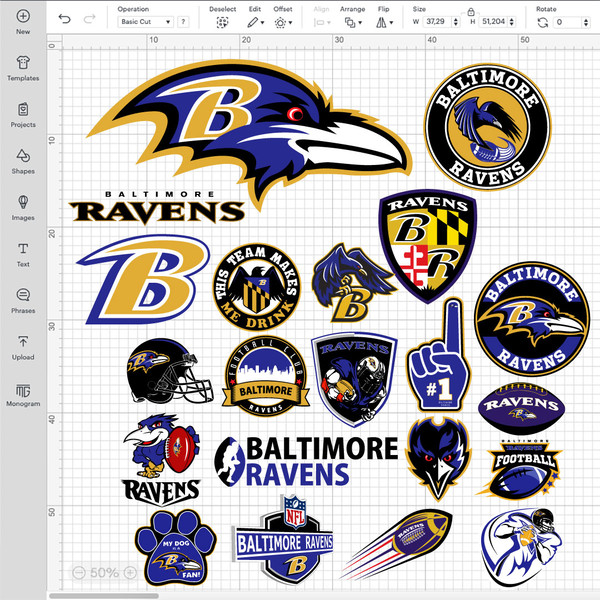Redo the last action

(90, 19)
